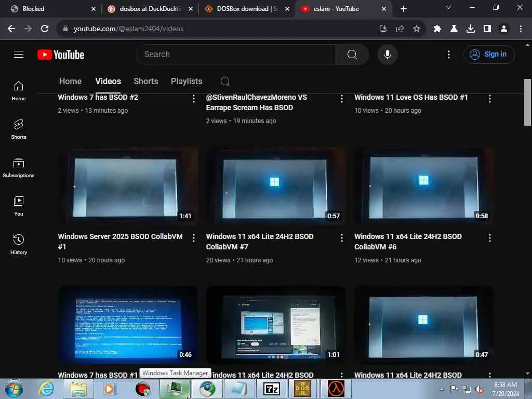Expand the tab search chevron
Viewport: 532px width, 399px height.
click(448, 7)
